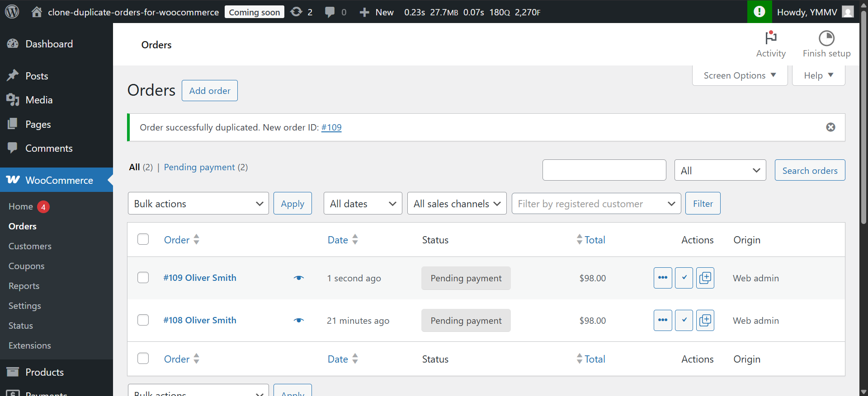Open comments bubble in admin bar
The image size is (868, 396).
click(x=330, y=12)
